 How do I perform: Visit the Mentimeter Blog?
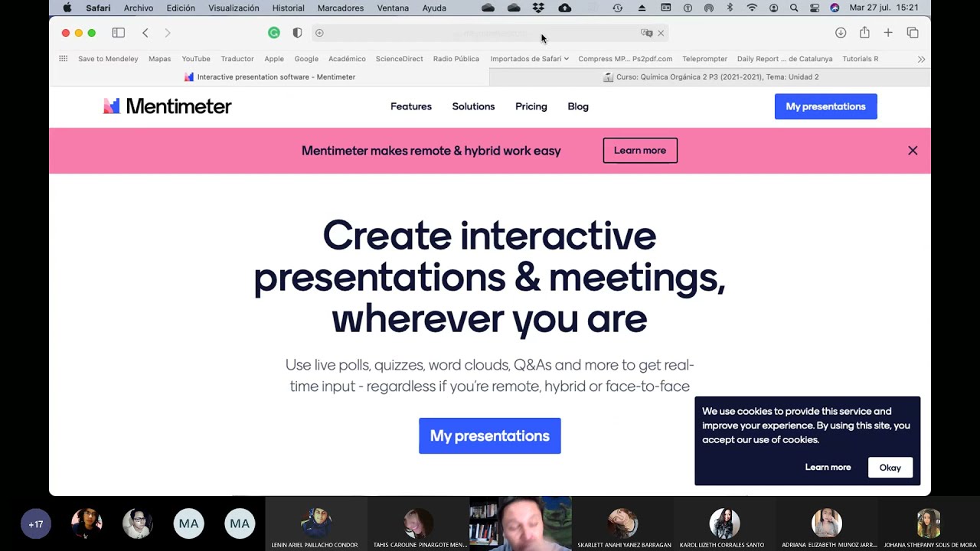(x=578, y=106)
